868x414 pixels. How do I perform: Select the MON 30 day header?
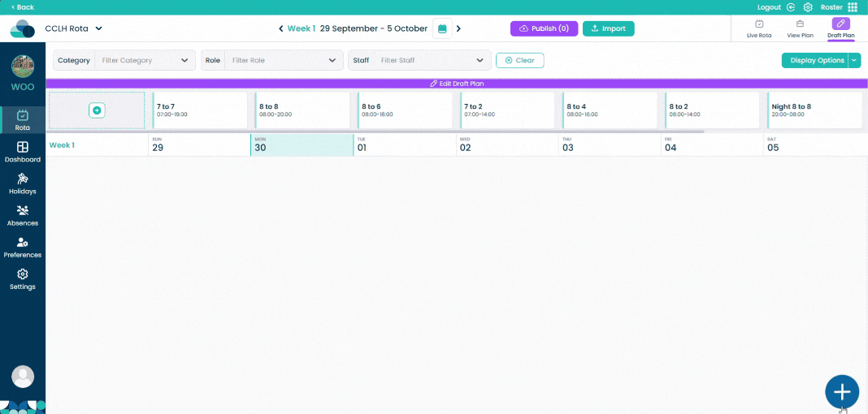tap(302, 144)
